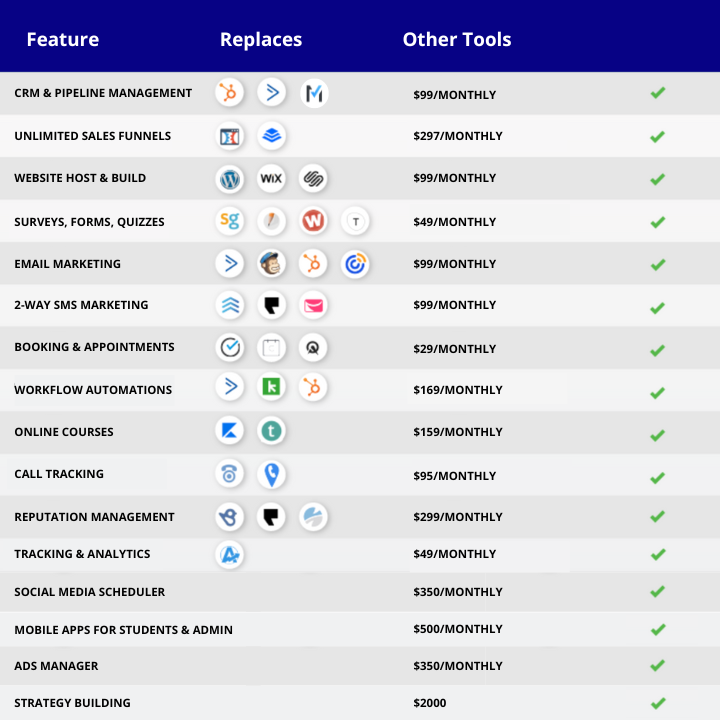
Task: Click the Constant Contact icon in Email Marketing row
Action: point(355,264)
